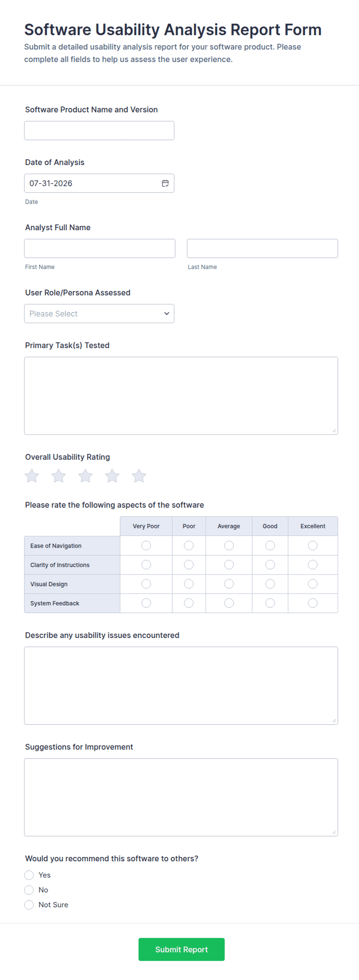Click the analyst First Name field
This screenshot has width=359, height=980.
[100, 248]
